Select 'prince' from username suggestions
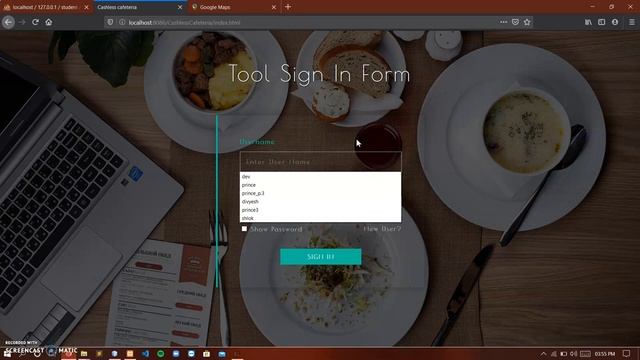640x360 pixels. click(320, 185)
